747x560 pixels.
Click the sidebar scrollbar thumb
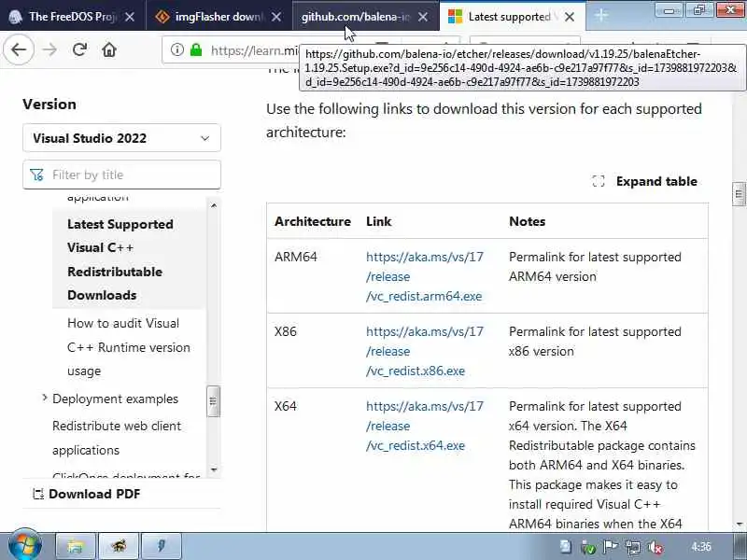click(x=213, y=401)
